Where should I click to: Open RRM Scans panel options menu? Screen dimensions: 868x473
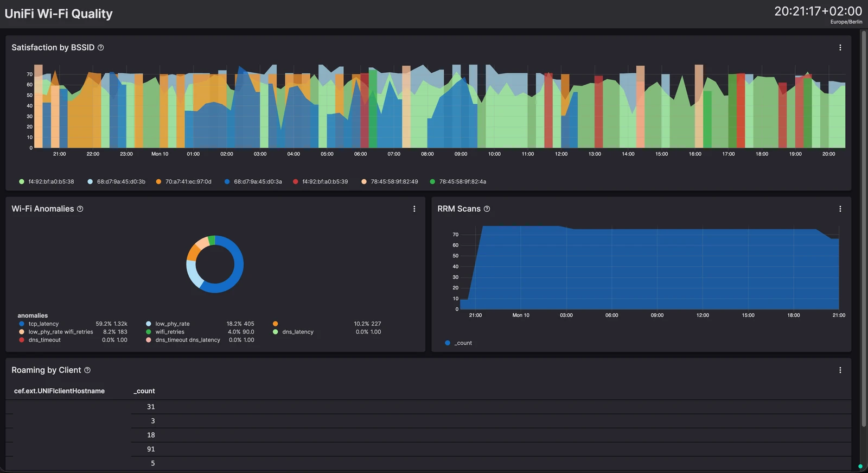point(840,209)
